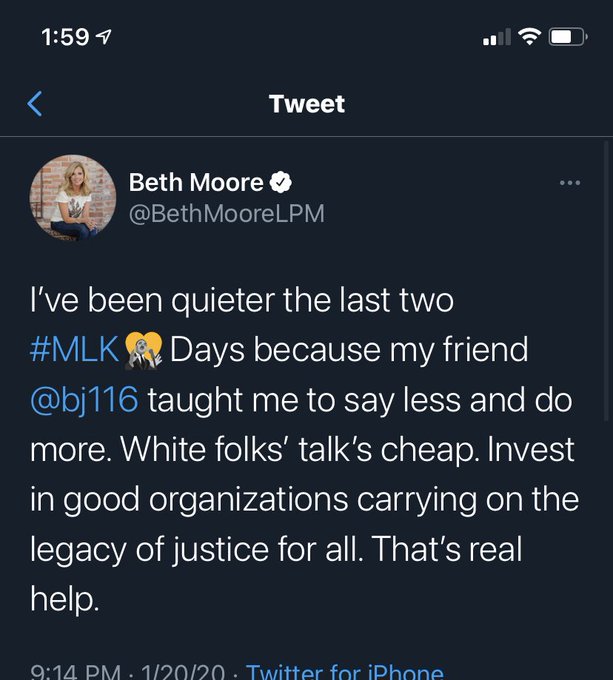Tap the Tweet header title
613x680 pixels.
click(306, 103)
